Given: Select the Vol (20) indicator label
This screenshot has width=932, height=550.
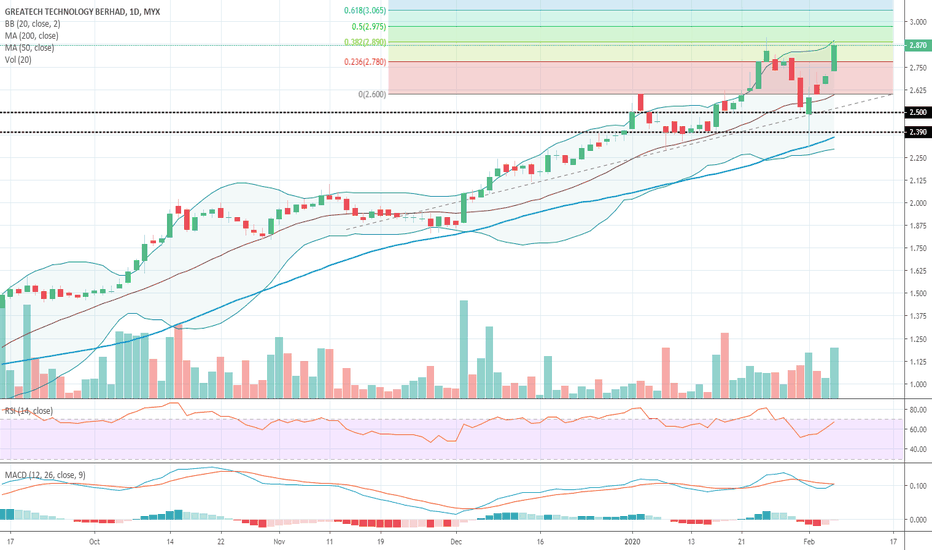Looking at the screenshot, I should 18,59.
